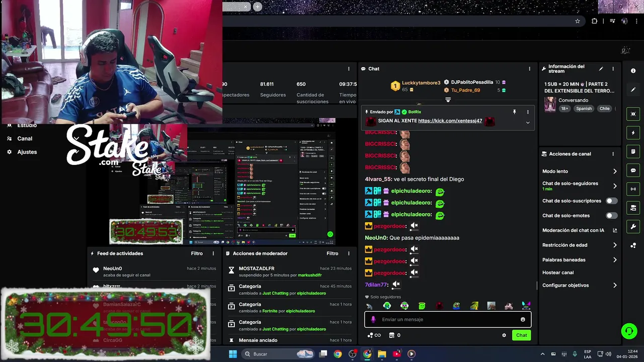Image resolution: width=644 pixels, height=362 pixels.
Task: Open File Explorer from taskbar
Action: [382, 354]
